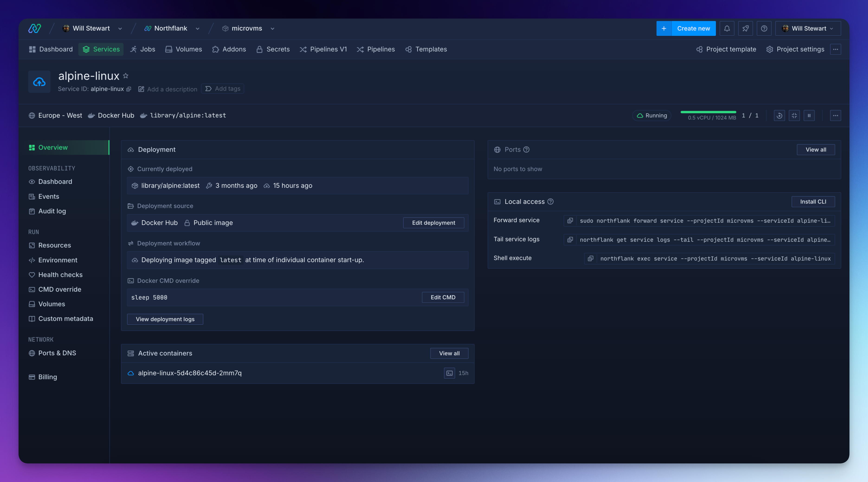The width and height of the screenshot is (868, 482).
Task: Open Will Stewart account menu top right
Action: point(808,29)
